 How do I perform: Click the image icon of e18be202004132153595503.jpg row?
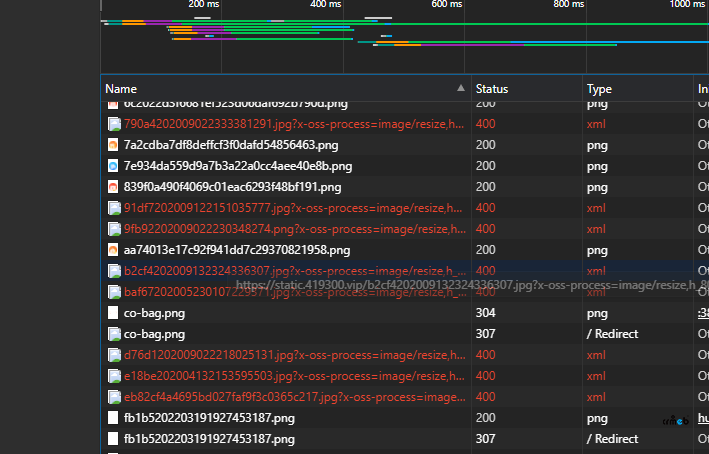(113, 376)
